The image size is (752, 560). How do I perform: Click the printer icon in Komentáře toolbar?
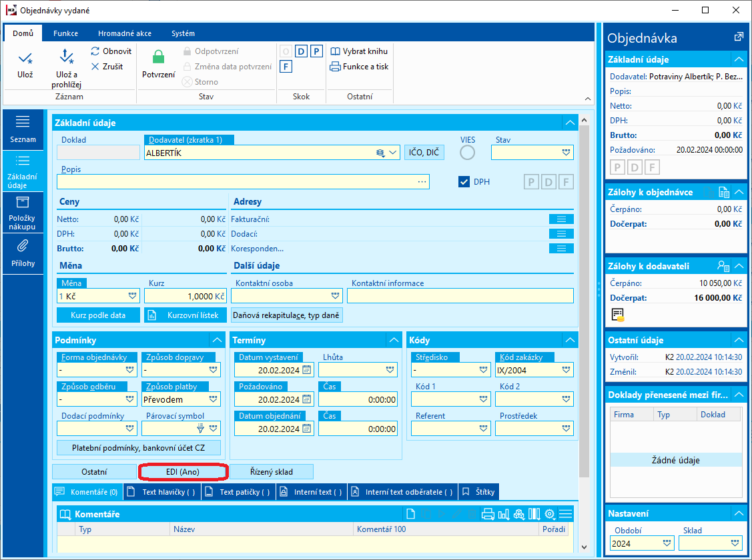[x=488, y=514]
